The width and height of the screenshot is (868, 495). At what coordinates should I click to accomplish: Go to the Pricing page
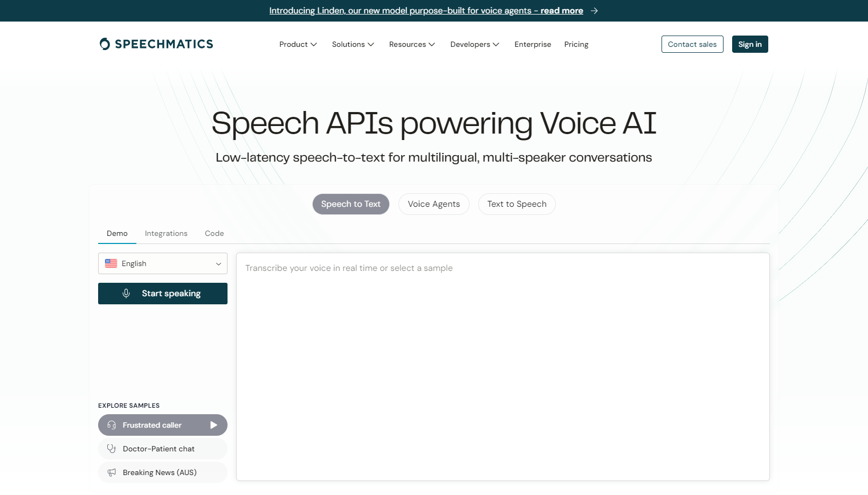(576, 44)
